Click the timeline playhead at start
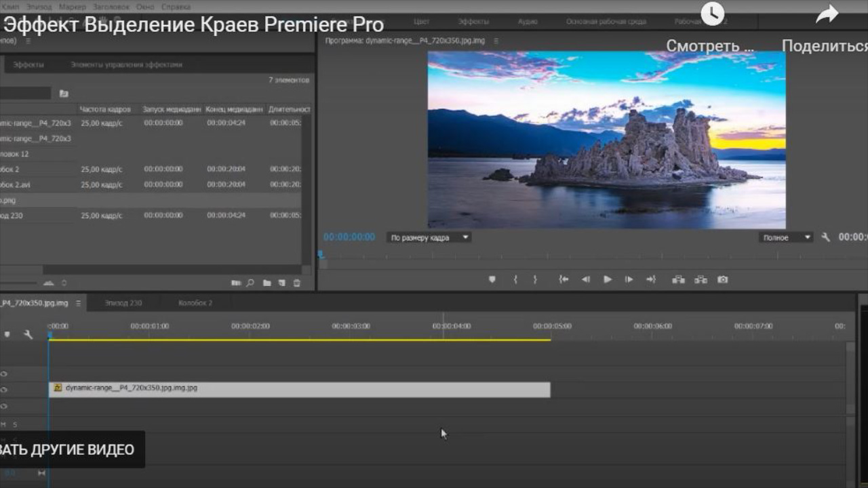Screen dimensions: 868x488 (x=50, y=335)
